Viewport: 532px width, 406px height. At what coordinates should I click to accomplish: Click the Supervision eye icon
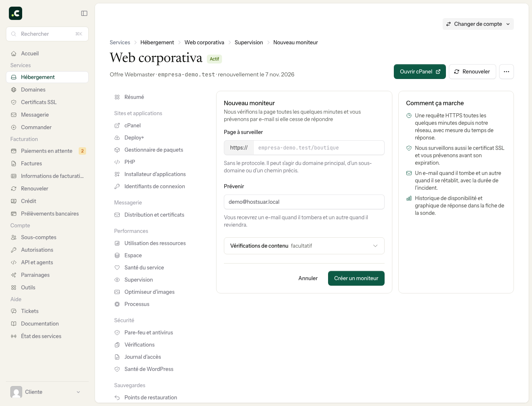tap(117, 280)
